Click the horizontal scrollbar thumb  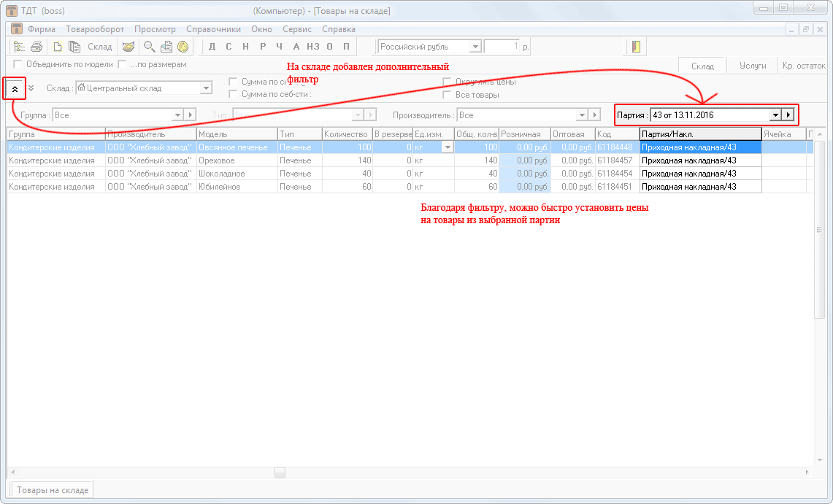280,472
